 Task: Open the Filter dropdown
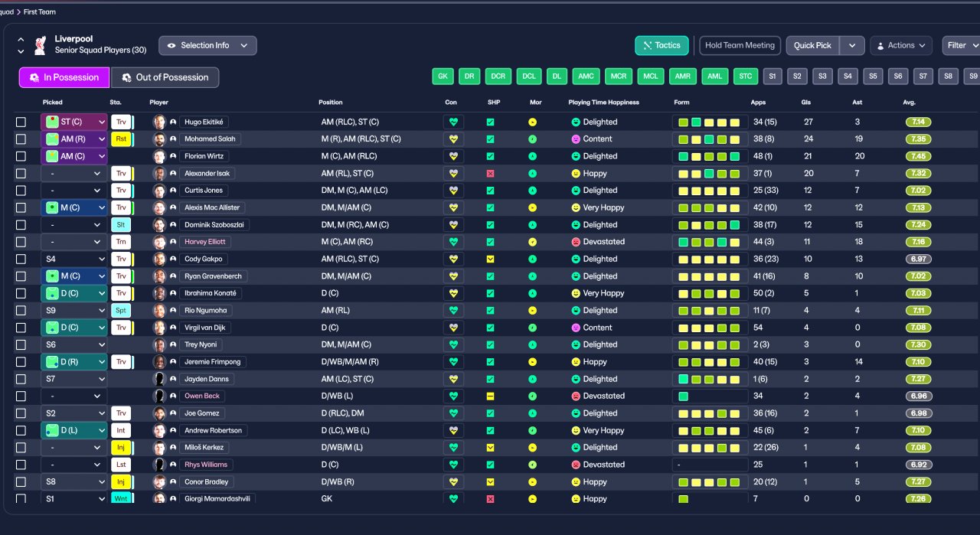point(961,45)
